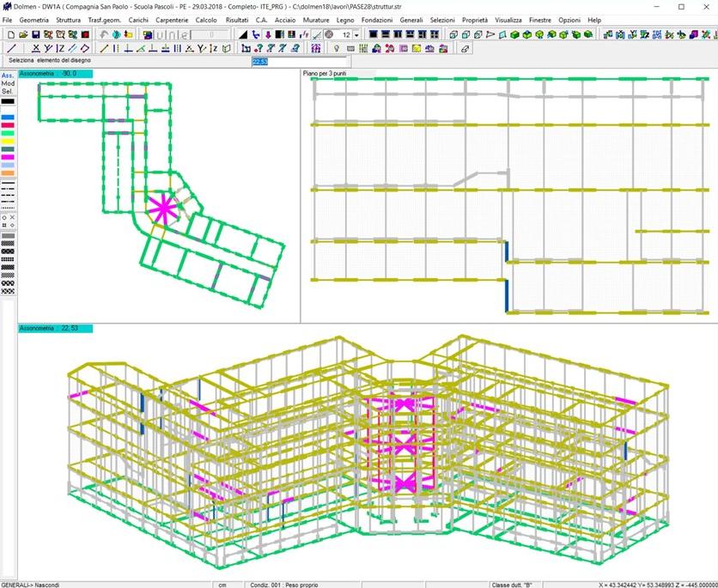
Task: Click the light bulb icon
Action: point(337,49)
